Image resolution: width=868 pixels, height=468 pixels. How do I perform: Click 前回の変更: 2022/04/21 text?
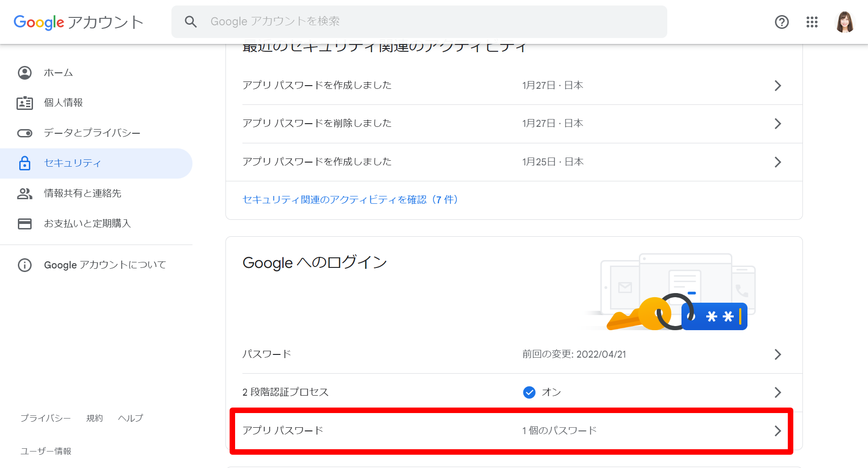574,354
